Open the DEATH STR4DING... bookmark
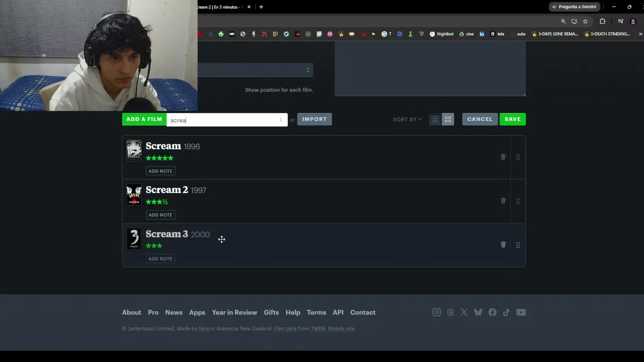The height and width of the screenshot is (362, 644). pyautogui.click(x=607, y=34)
